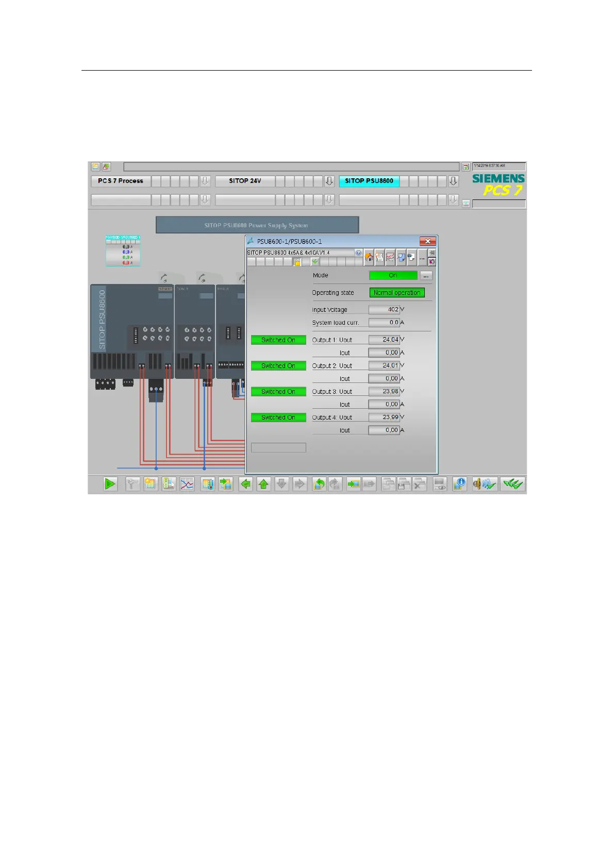Click the Output 3 Uout value 23,98
The width and height of the screenshot is (614, 868).
pos(384,391)
